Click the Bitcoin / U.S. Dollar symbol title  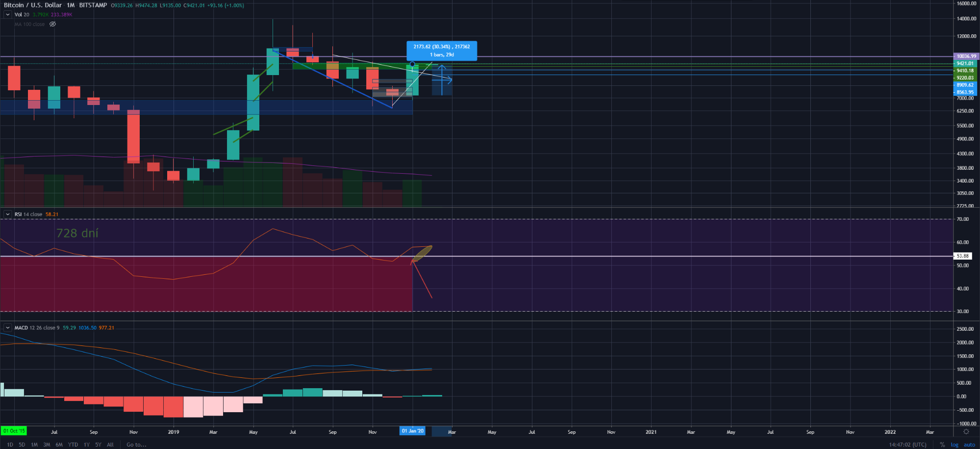click(x=33, y=5)
